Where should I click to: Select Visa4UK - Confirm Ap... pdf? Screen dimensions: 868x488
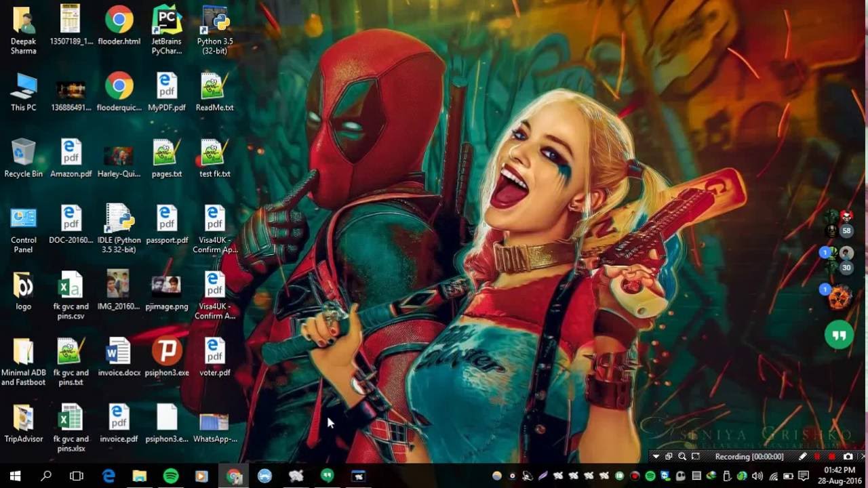point(215,230)
